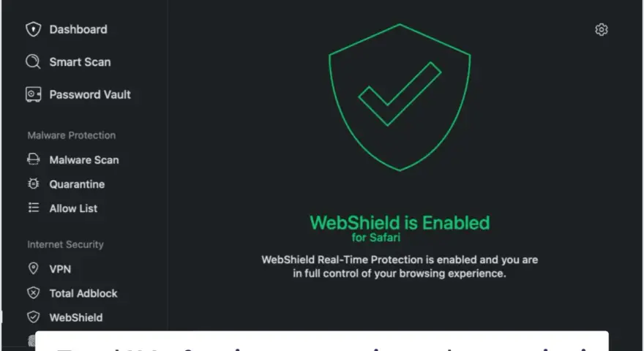The width and height of the screenshot is (644, 351).
Task: Open the Password Vault label
Action: tap(90, 94)
